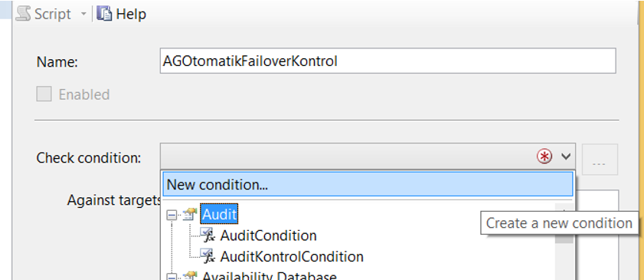Click the Script scroll icon
644x280 pixels.
point(23,14)
